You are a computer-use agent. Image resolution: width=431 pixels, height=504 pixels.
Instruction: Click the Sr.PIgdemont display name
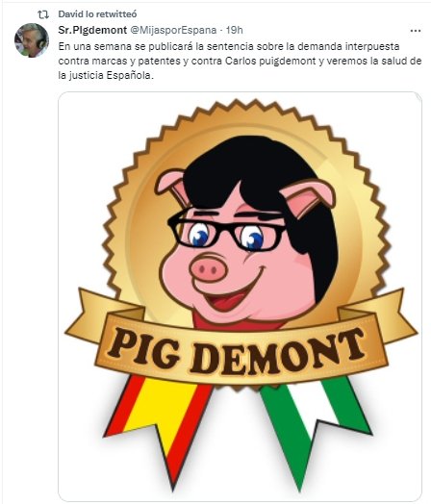point(92,30)
